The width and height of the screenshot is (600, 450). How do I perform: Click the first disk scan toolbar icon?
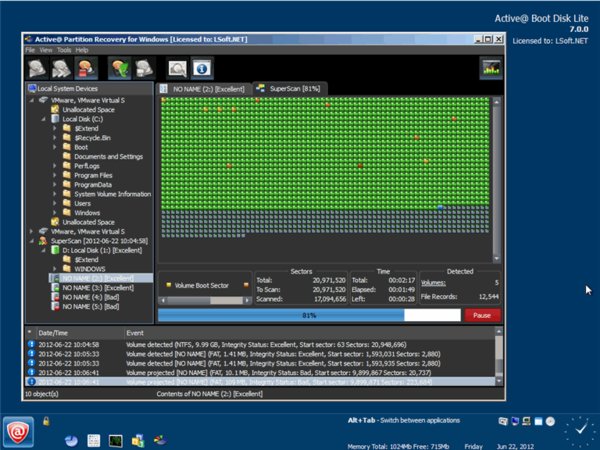tap(38, 69)
